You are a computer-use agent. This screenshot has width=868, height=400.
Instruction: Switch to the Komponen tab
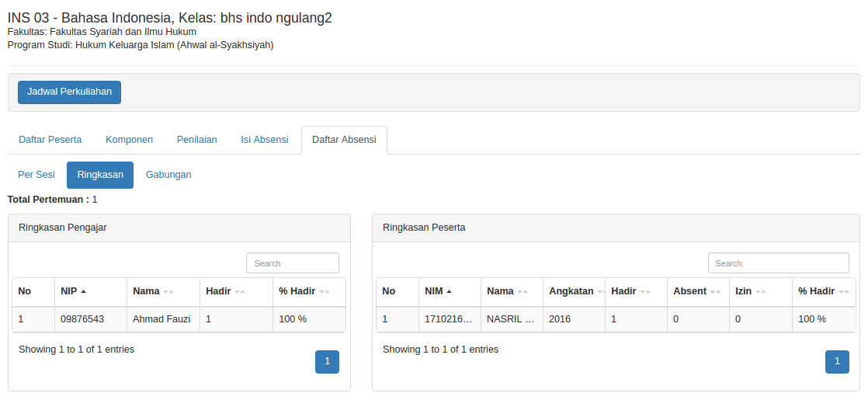click(x=129, y=140)
